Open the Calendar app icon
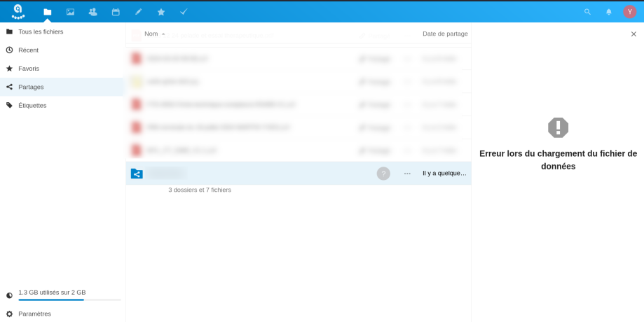The image size is (644, 322). click(x=116, y=12)
